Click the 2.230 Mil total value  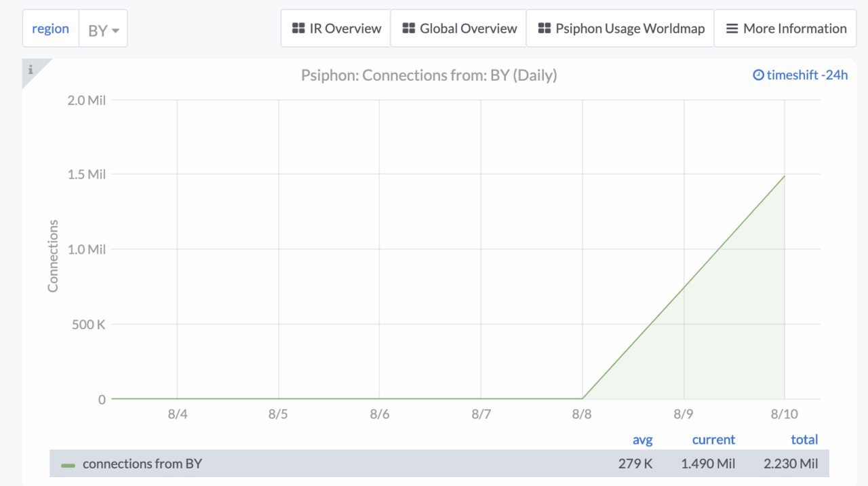(x=791, y=464)
